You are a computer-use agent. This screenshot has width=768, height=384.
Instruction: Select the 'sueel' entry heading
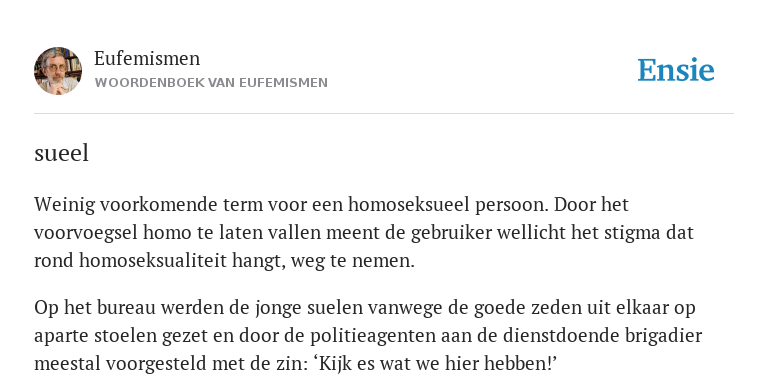coord(61,153)
